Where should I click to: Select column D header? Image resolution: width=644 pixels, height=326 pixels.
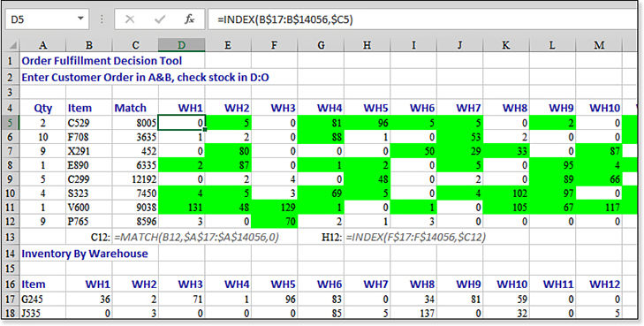click(181, 45)
